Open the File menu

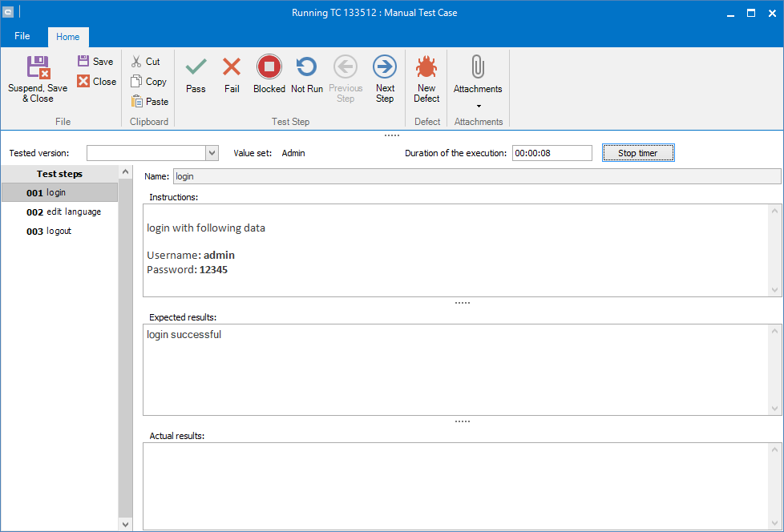[22, 36]
